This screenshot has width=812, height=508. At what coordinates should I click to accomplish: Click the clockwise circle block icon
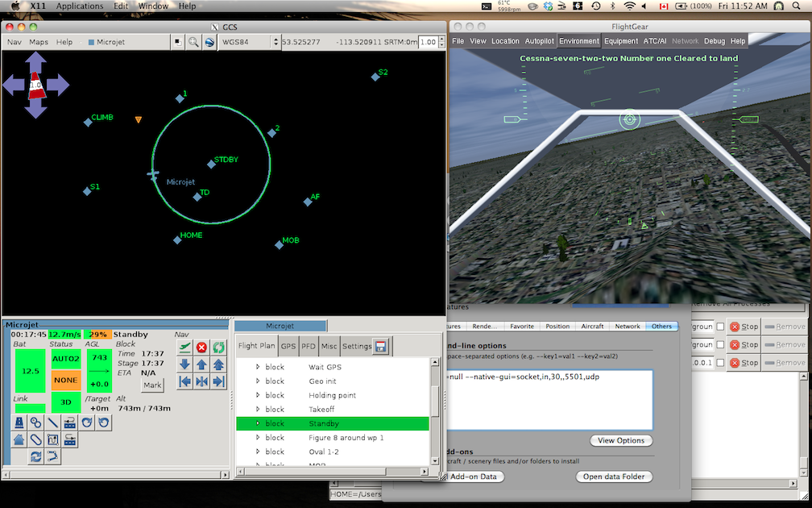87,423
